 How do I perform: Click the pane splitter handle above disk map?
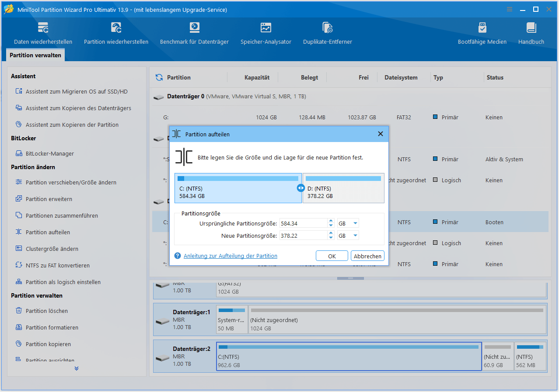(x=350, y=278)
